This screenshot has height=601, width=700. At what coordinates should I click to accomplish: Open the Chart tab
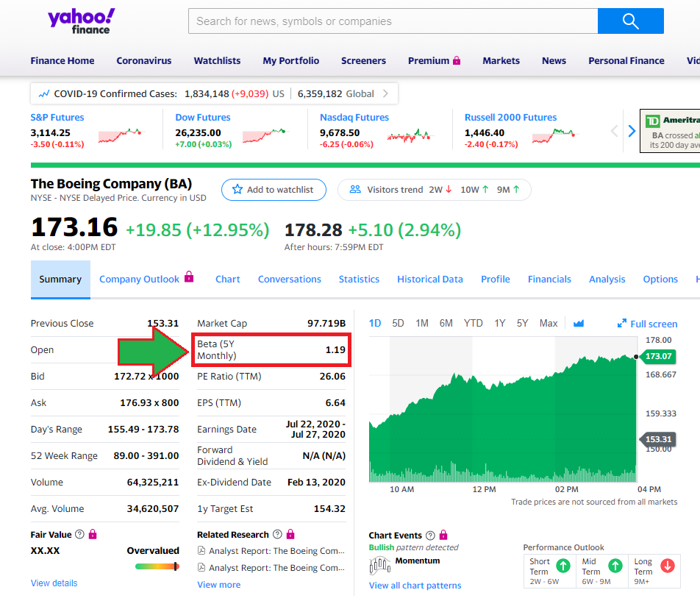pos(228,279)
